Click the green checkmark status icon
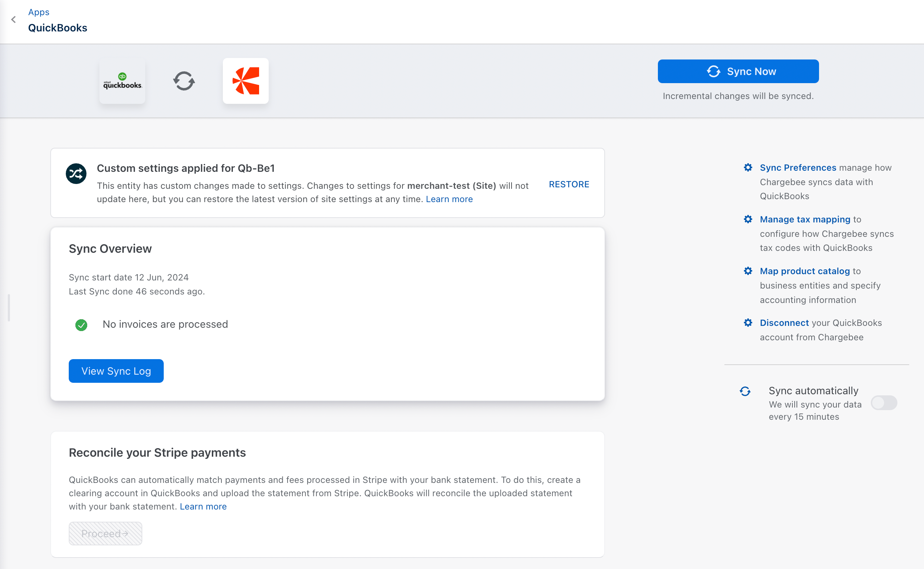Image resolution: width=924 pixels, height=569 pixels. coord(81,325)
